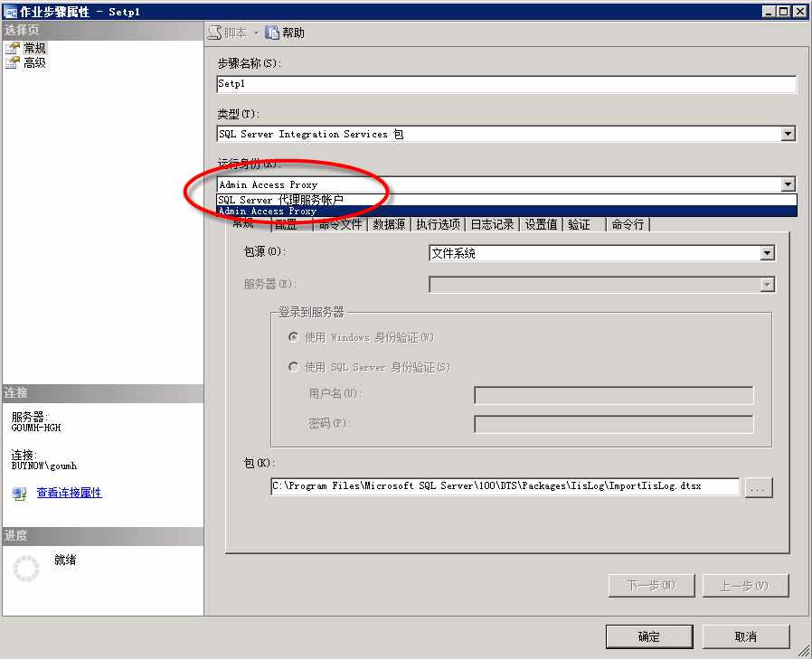
Task: Open the 包源 package source dropdown arrow
Action: point(768,253)
